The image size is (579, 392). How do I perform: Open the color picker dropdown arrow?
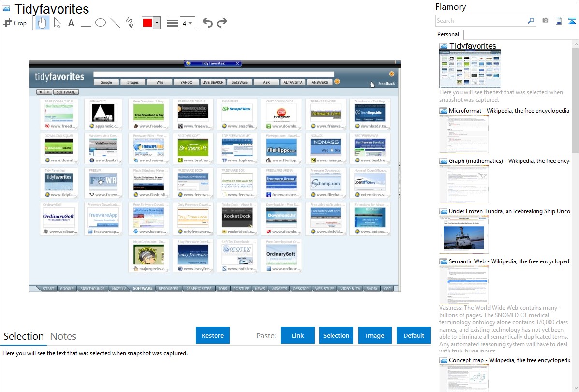click(x=157, y=23)
